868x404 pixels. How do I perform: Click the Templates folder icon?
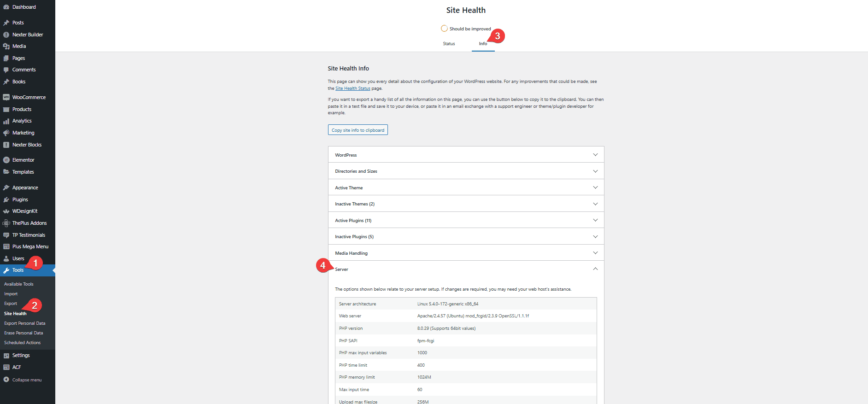(6, 172)
